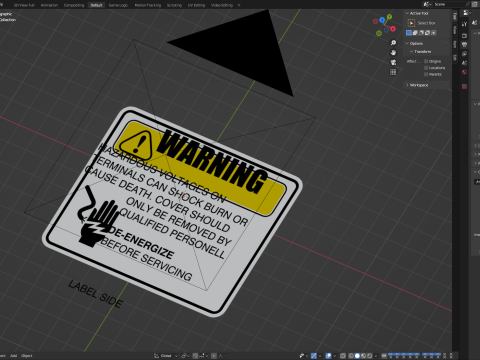Image resolution: width=480 pixels, height=360 pixels.
Task: Toggle proportional editing button
Action: 214,356
